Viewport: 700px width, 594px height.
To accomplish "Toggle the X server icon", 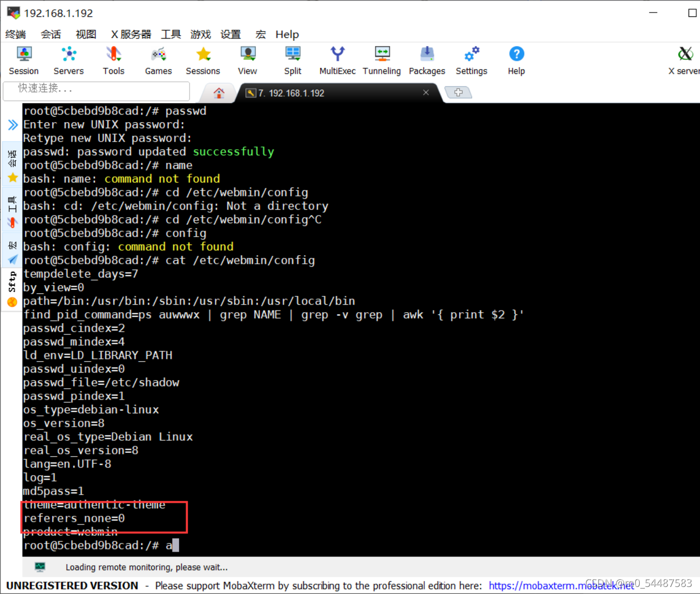I will pos(685,60).
